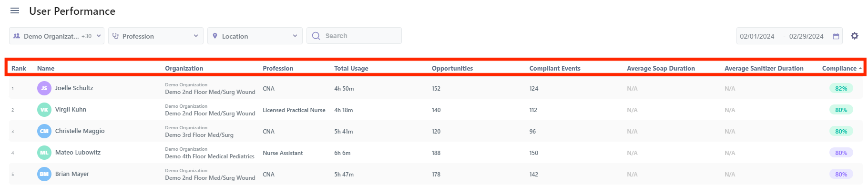Click Mateo Lubowitz's 80% compliance badge
The height and width of the screenshot is (186, 868).
[x=841, y=153]
